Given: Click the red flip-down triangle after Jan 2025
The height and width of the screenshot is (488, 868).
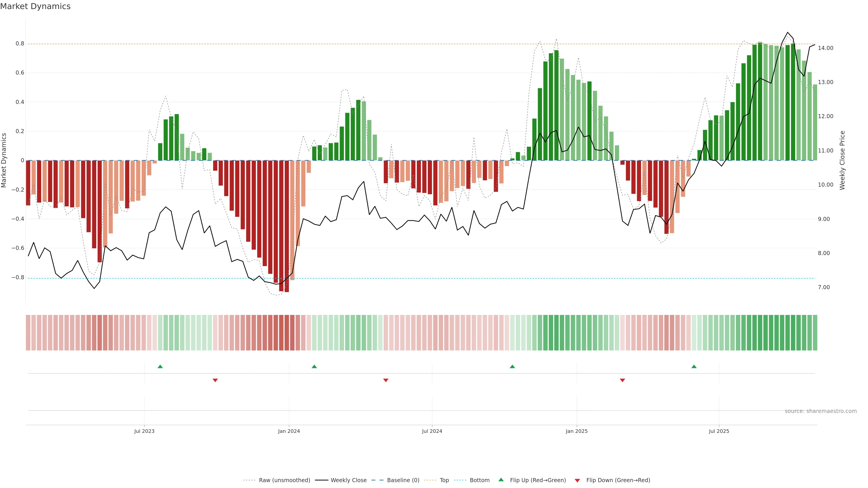Looking at the screenshot, I should [x=622, y=380].
